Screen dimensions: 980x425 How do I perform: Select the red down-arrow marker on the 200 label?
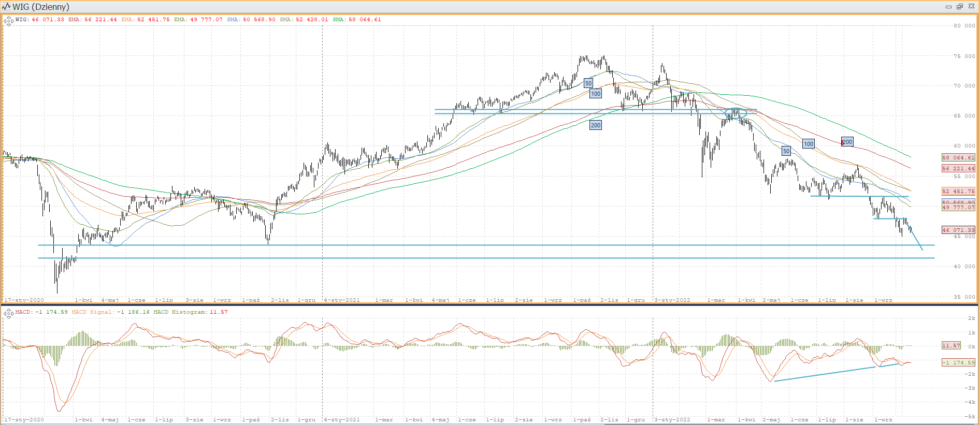[843, 142]
